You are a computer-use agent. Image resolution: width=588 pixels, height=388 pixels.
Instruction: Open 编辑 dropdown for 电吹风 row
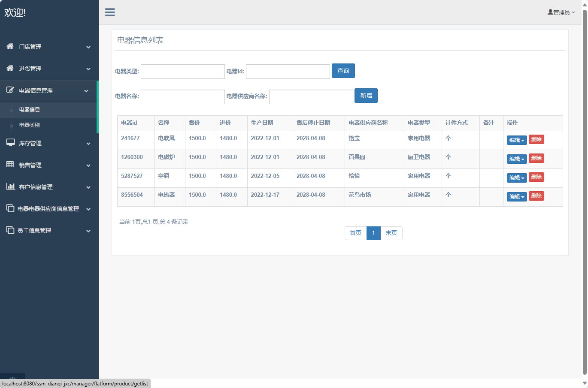[516, 140]
